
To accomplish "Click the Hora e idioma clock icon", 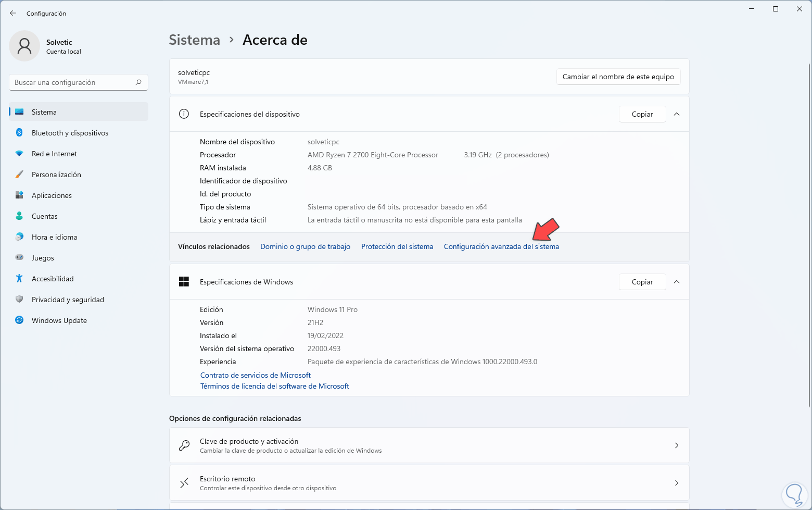I will click(x=19, y=237).
